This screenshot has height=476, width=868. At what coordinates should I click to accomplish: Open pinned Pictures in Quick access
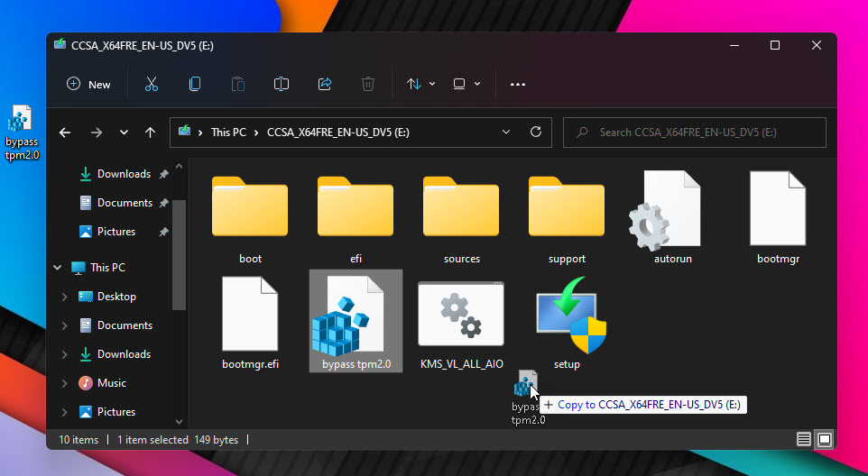click(x=108, y=231)
